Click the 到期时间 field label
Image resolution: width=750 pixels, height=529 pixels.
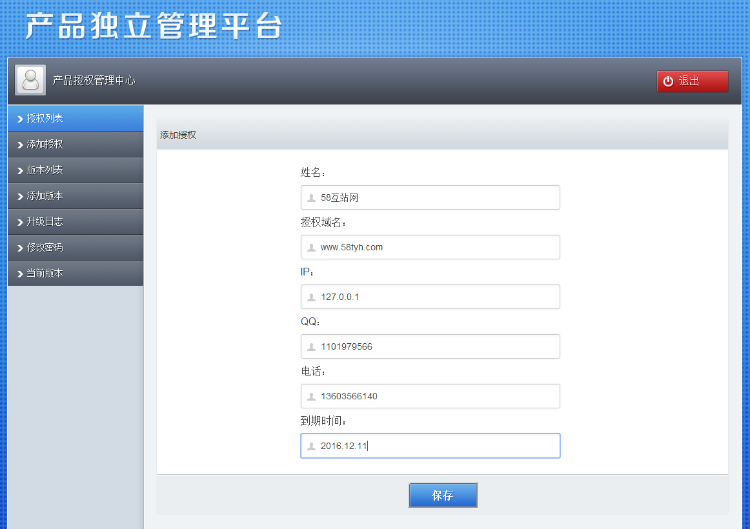(x=323, y=421)
